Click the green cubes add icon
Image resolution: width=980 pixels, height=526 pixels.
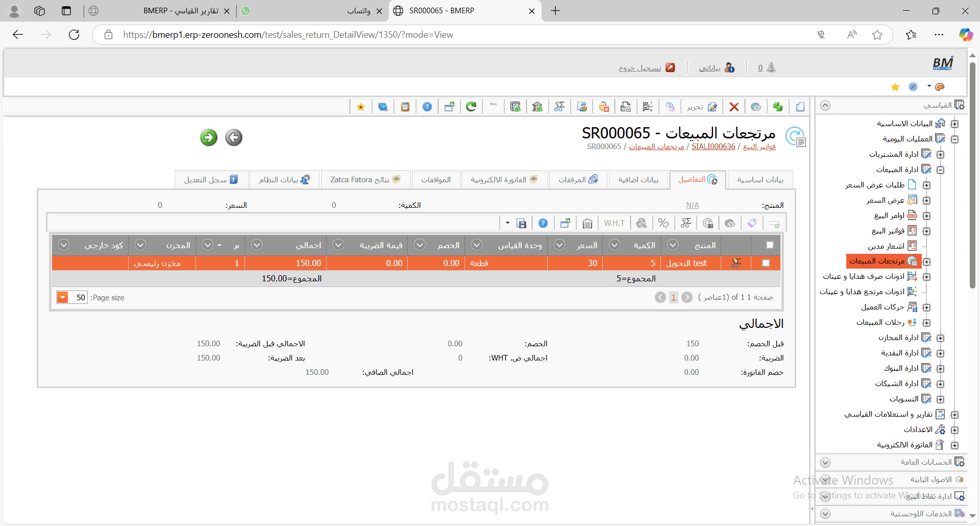(x=778, y=107)
